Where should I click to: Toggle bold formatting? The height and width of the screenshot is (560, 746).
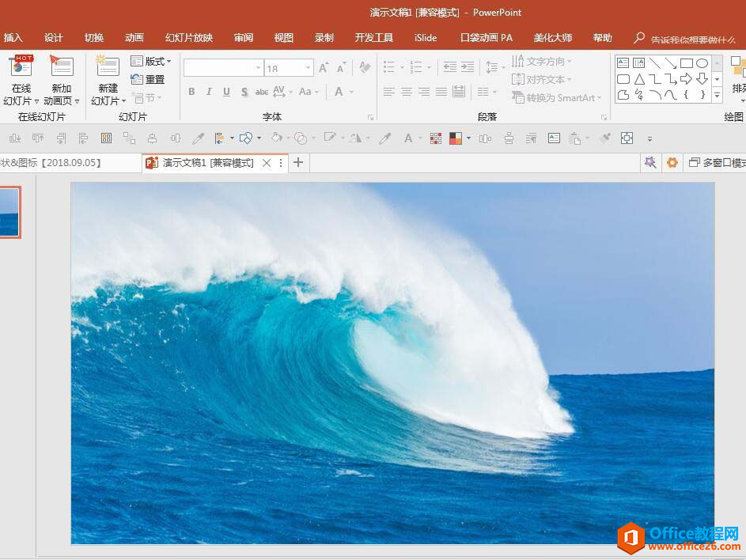coord(191,91)
